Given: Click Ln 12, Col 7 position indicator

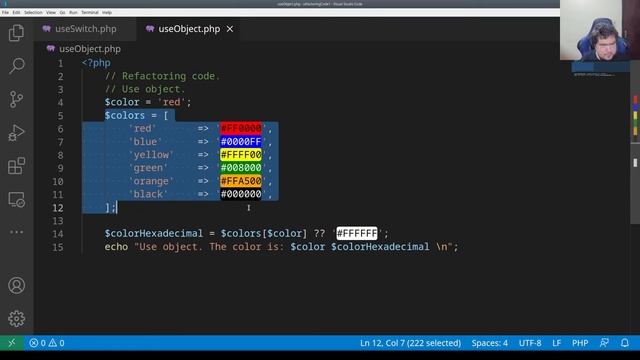Looking at the screenshot, I should (x=410, y=343).
